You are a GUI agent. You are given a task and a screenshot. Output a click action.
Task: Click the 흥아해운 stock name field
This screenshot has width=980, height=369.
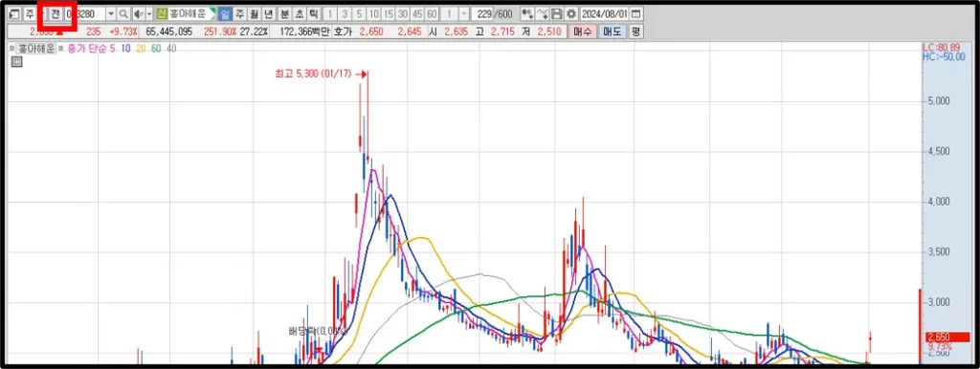click(x=190, y=13)
